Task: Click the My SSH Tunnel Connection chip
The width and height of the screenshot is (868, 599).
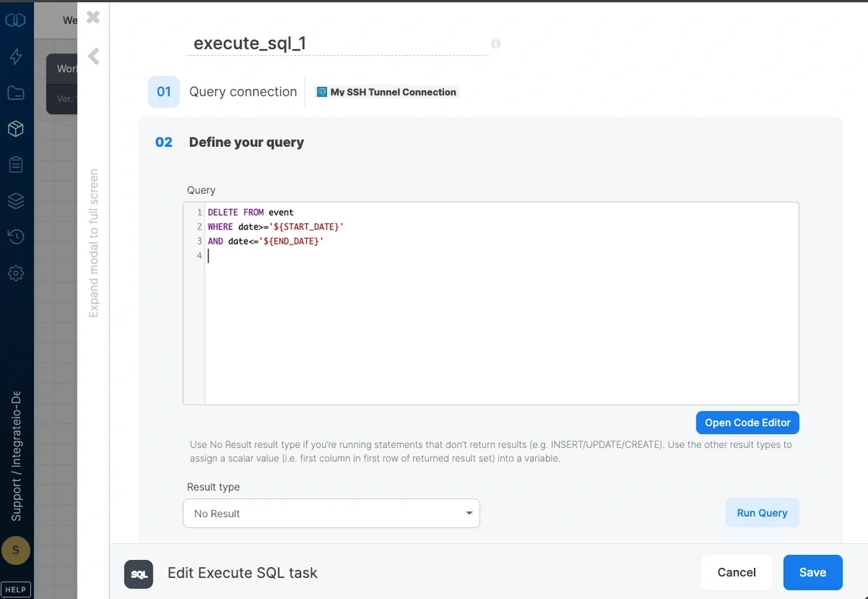Action: (x=387, y=92)
